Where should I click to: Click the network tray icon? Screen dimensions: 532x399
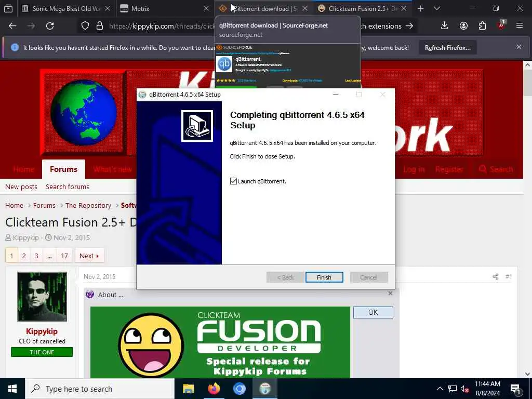click(453, 389)
